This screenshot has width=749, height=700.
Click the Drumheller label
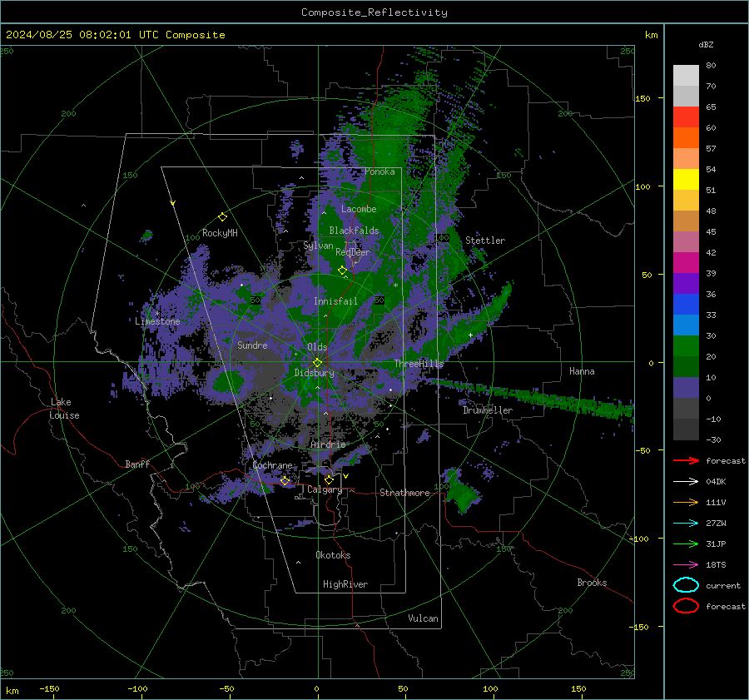pyautogui.click(x=488, y=410)
